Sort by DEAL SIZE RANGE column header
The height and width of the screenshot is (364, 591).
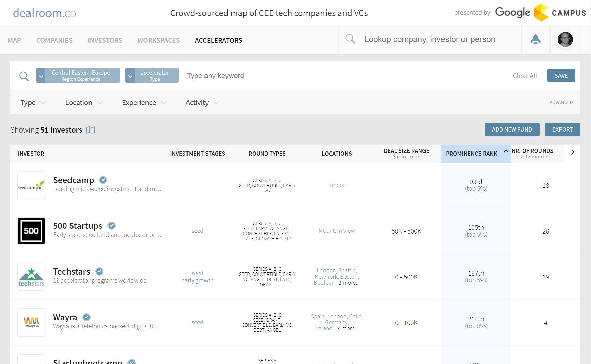406,153
